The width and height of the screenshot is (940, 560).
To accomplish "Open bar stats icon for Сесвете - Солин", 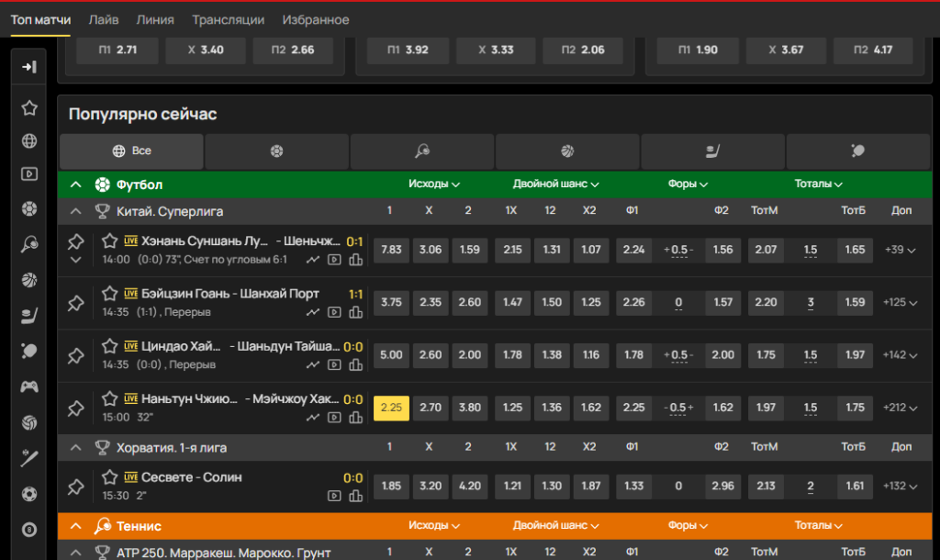I will coord(356,496).
